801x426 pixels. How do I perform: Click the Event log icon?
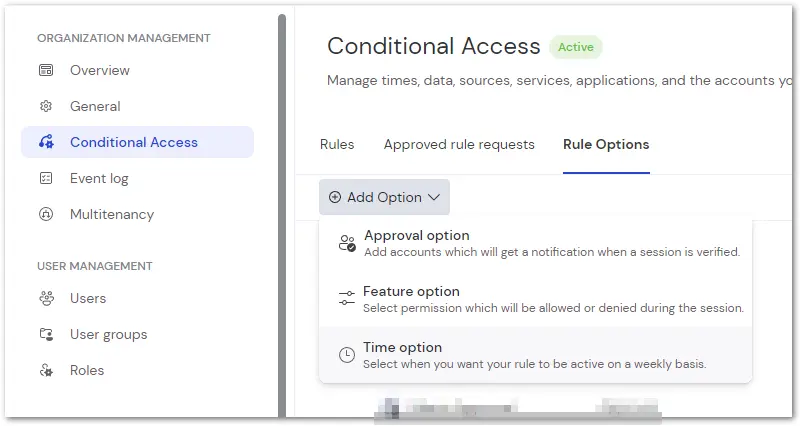tap(46, 178)
